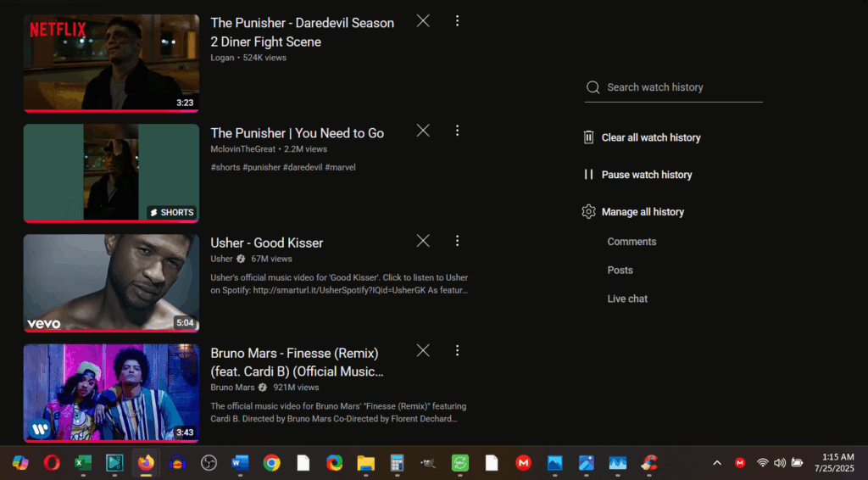Screen dimensions: 868x480
Task: Click the pause bars icon for watch history
Action: (x=588, y=175)
